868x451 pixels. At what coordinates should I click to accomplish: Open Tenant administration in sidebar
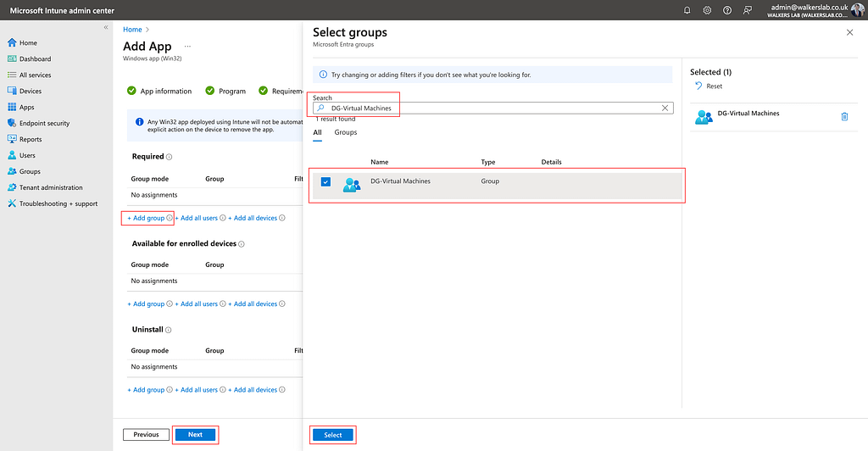pyautogui.click(x=51, y=188)
